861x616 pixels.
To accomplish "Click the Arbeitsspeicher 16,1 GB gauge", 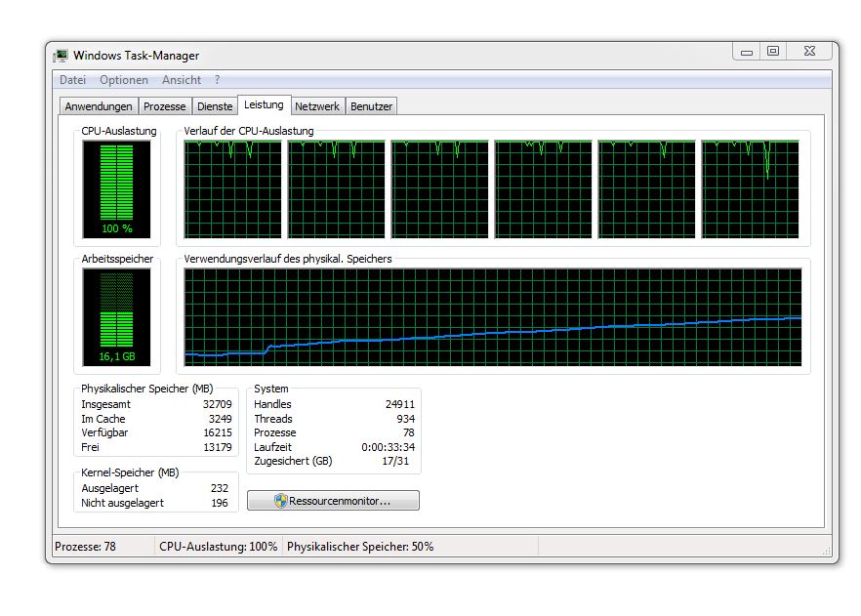I will coord(116,317).
